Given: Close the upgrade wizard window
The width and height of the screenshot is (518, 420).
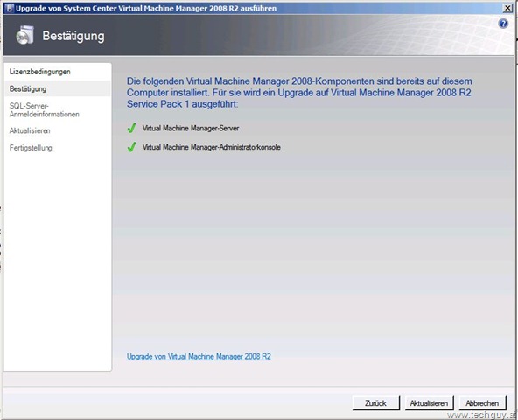Looking at the screenshot, I should point(507,8).
